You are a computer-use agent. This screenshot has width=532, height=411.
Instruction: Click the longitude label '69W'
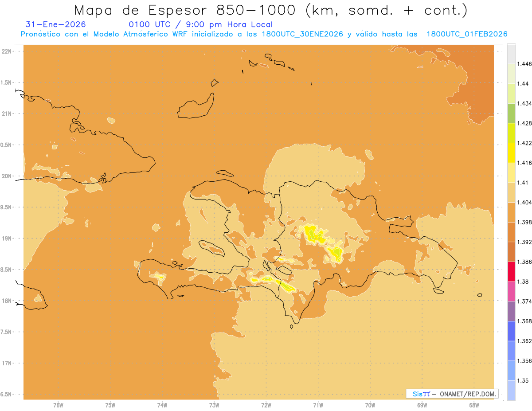422,405
